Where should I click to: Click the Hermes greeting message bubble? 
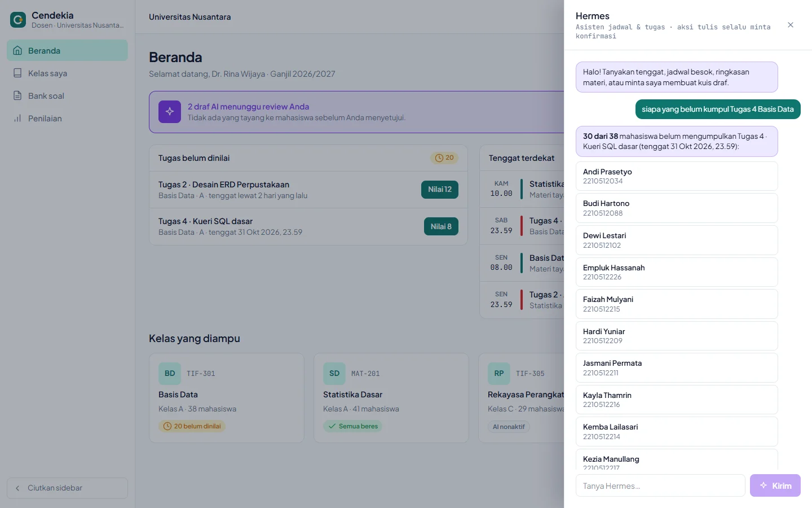pyautogui.click(x=677, y=77)
